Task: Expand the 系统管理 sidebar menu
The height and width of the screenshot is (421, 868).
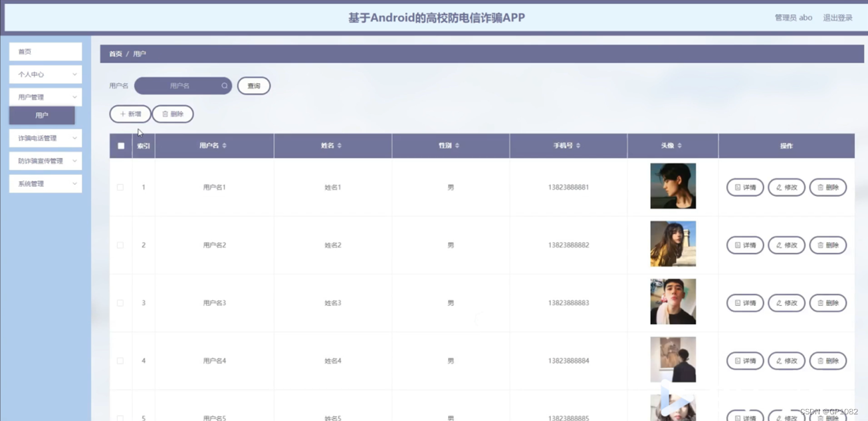Action: [x=45, y=184]
